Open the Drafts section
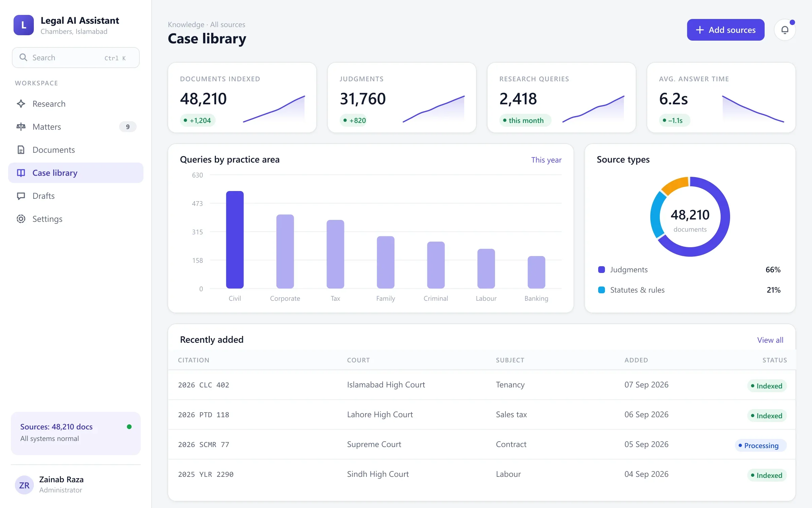Image resolution: width=812 pixels, height=508 pixels. tap(76, 196)
